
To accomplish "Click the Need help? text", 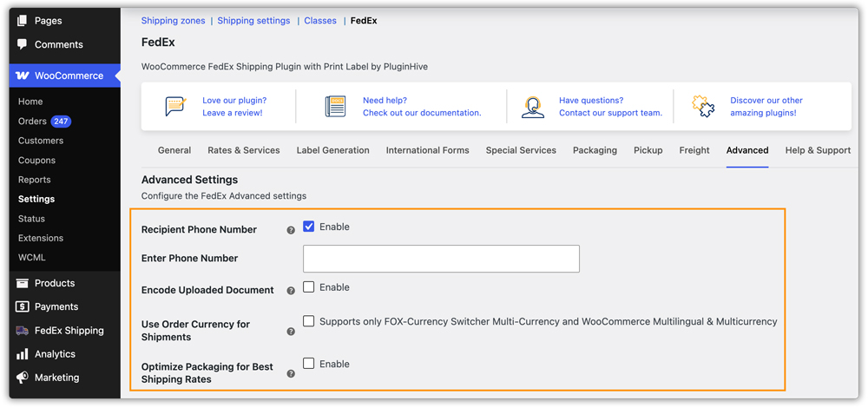I will point(385,100).
